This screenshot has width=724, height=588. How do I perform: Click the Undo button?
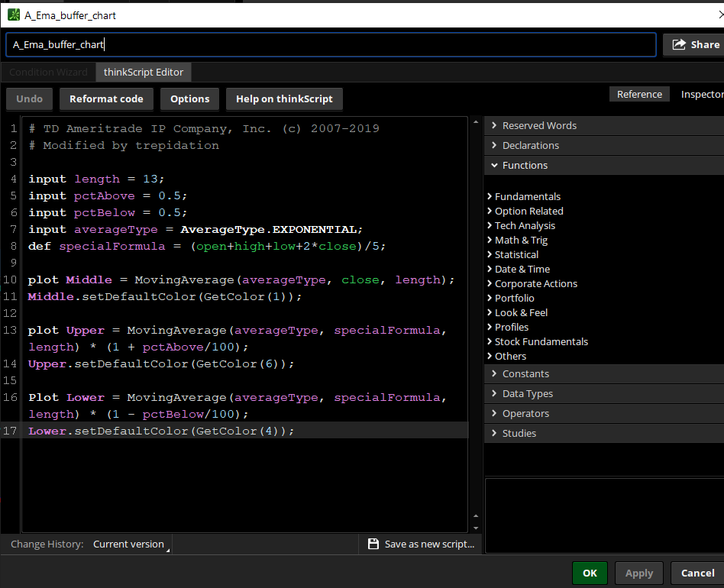pos(29,99)
